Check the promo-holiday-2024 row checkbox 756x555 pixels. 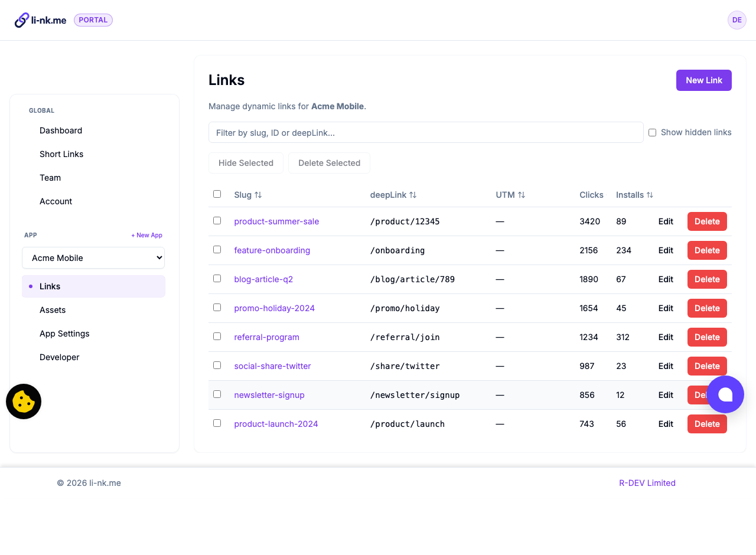coord(217,307)
